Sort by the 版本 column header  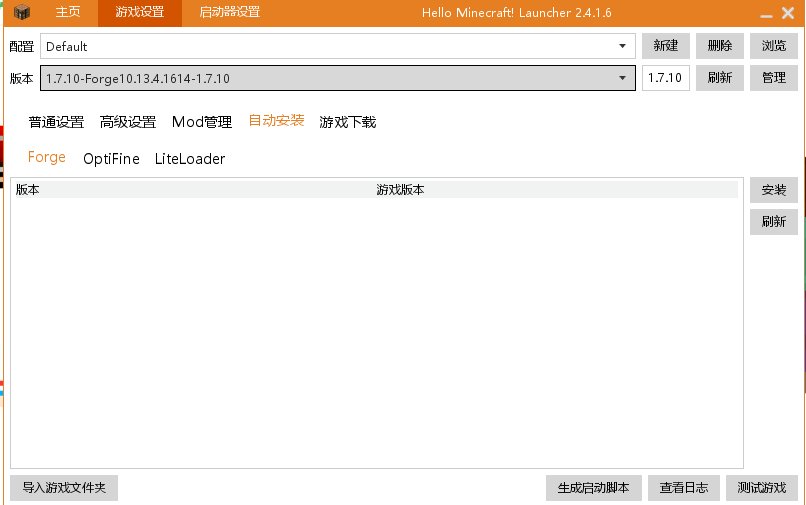(193, 190)
